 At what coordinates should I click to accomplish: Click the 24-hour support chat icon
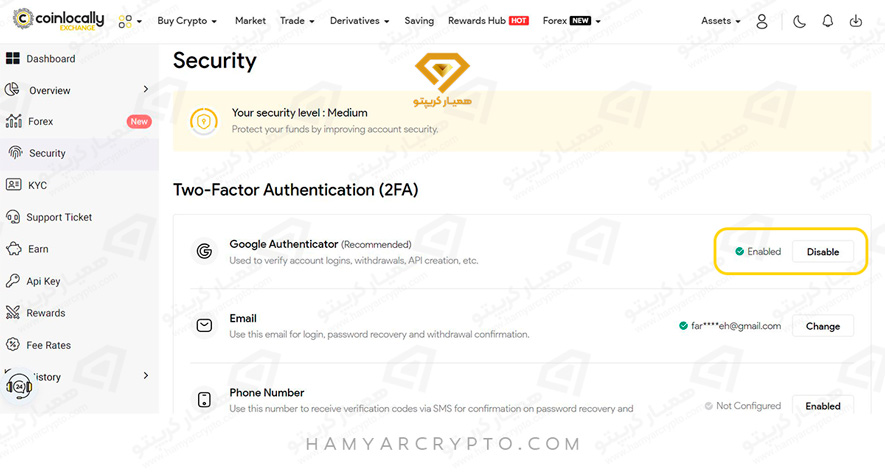pyautogui.click(x=18, y=385)
